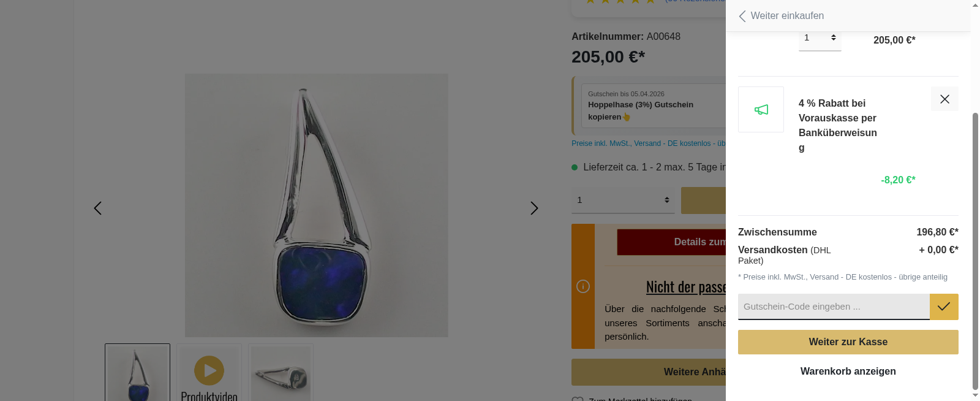This screenshot has height=401, width=980.
Task: Play the Produktvideo thumbnail
Action: click(209, 372)
